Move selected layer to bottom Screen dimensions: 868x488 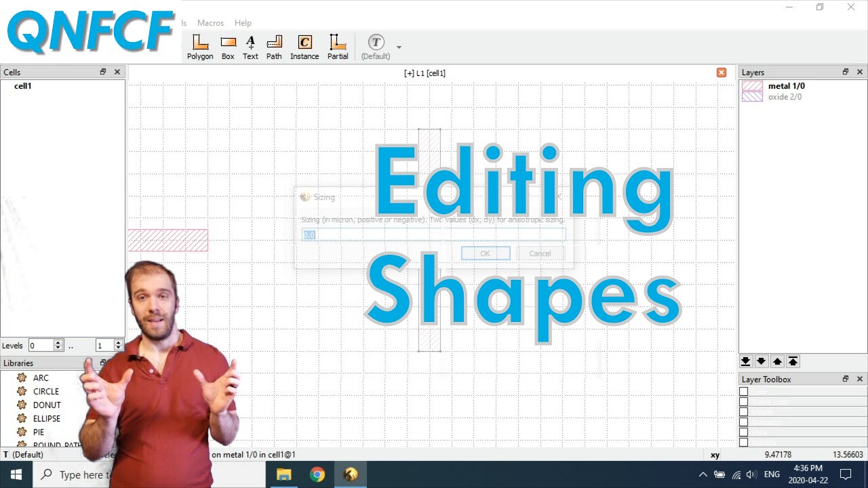(745, 361)
